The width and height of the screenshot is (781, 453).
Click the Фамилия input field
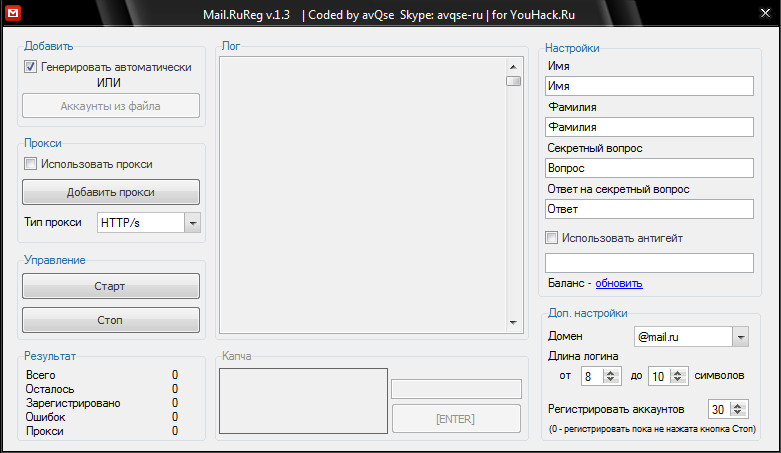[649, 127]
